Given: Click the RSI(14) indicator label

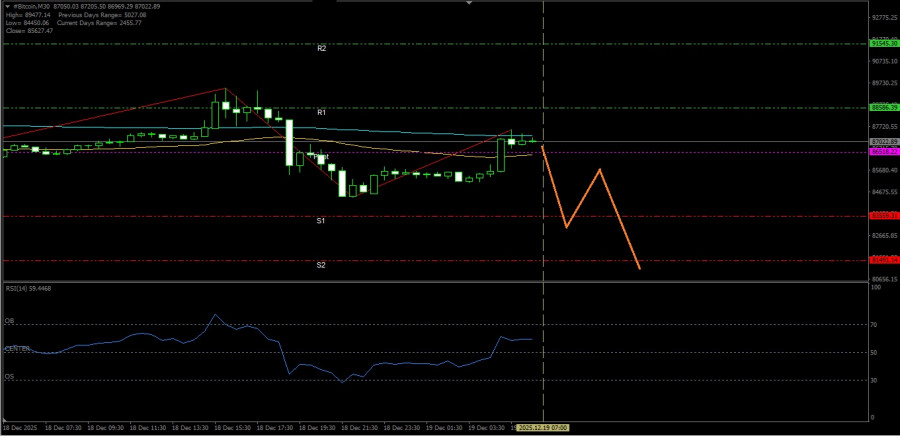Looking at the screenshot, I should pos(27,288).
